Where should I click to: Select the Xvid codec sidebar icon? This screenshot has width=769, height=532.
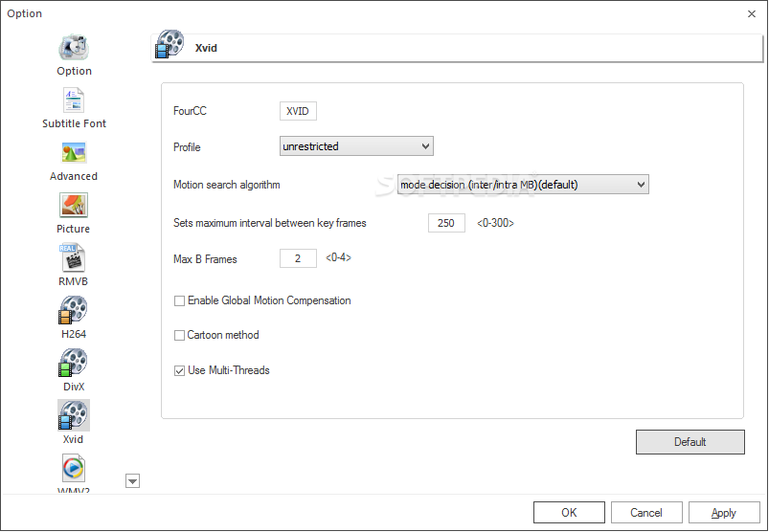(x=74, y=415)
